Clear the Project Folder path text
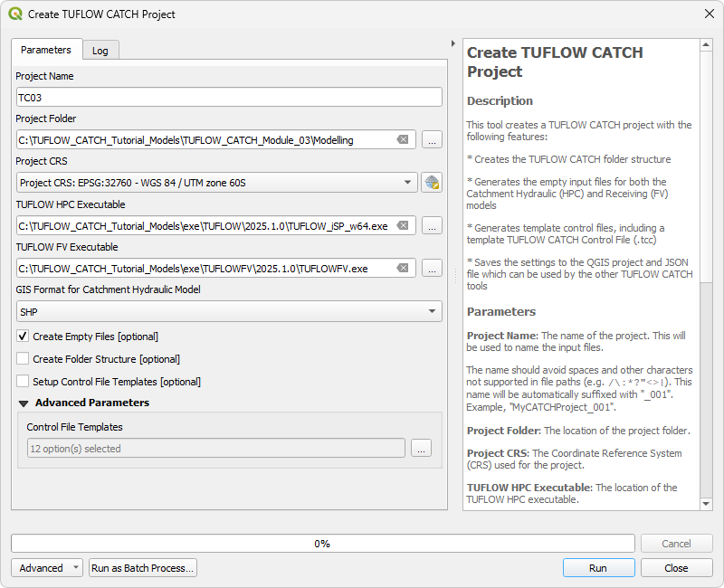 coord(403,140)
